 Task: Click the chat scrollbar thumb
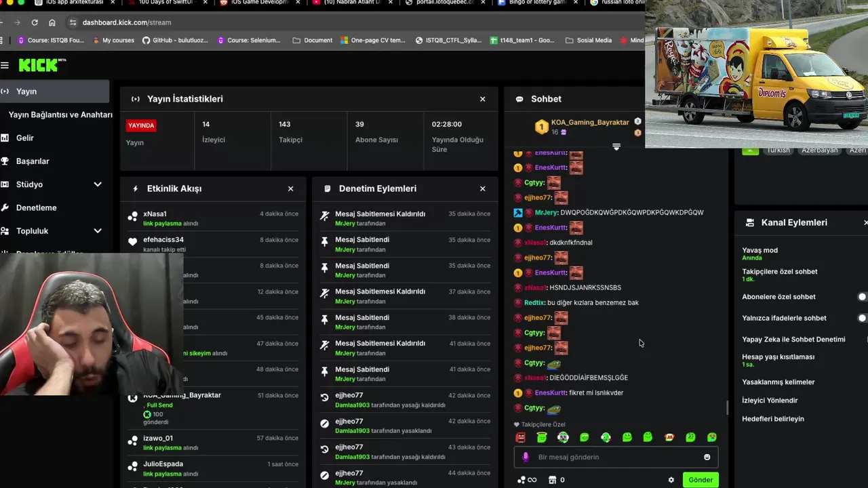click(x=727, y=407)
